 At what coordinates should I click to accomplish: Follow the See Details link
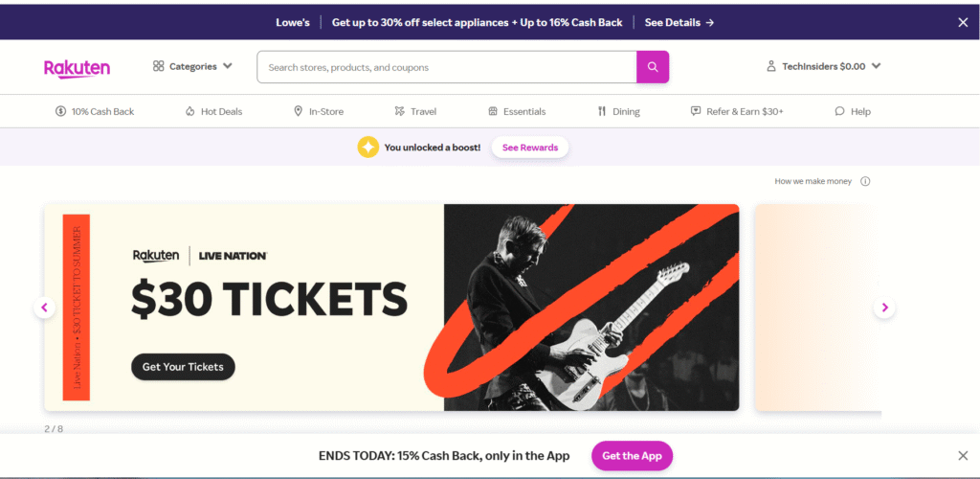coord(679,22)
